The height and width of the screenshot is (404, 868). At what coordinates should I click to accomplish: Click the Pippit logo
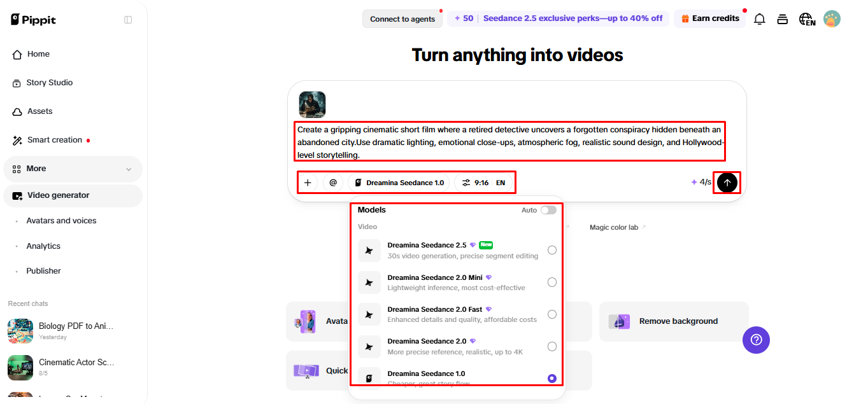click(33, 20)
